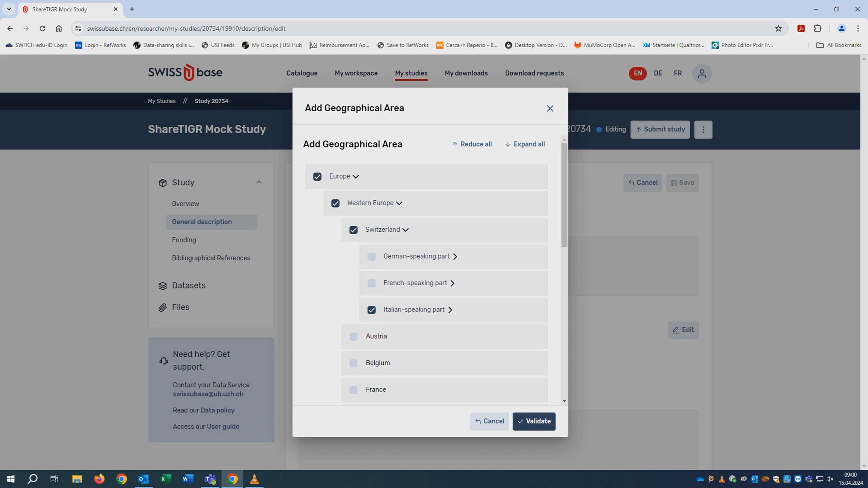Collapse the Western Europe node
The image size is (868, 488).
[399, 203]
